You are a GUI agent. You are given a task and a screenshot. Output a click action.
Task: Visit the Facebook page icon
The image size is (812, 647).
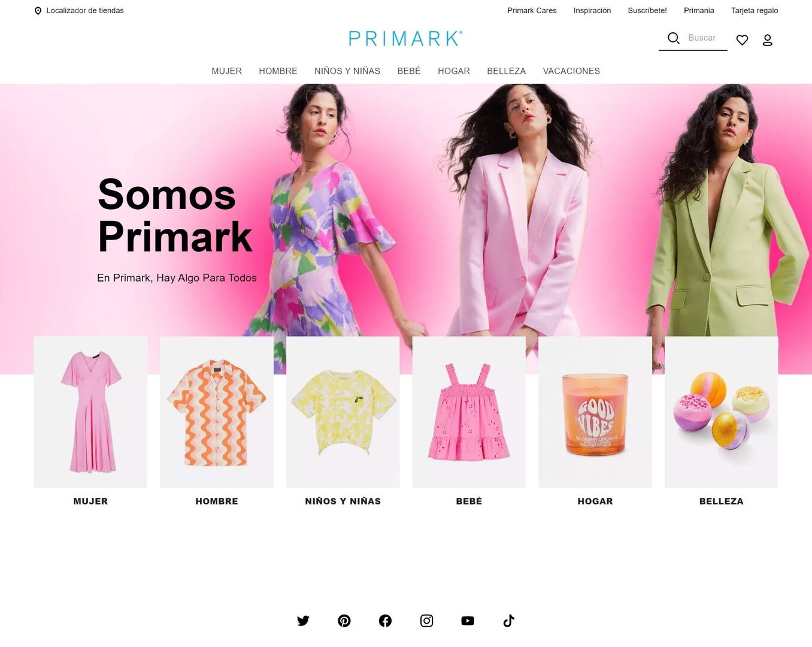pos(385,621)
